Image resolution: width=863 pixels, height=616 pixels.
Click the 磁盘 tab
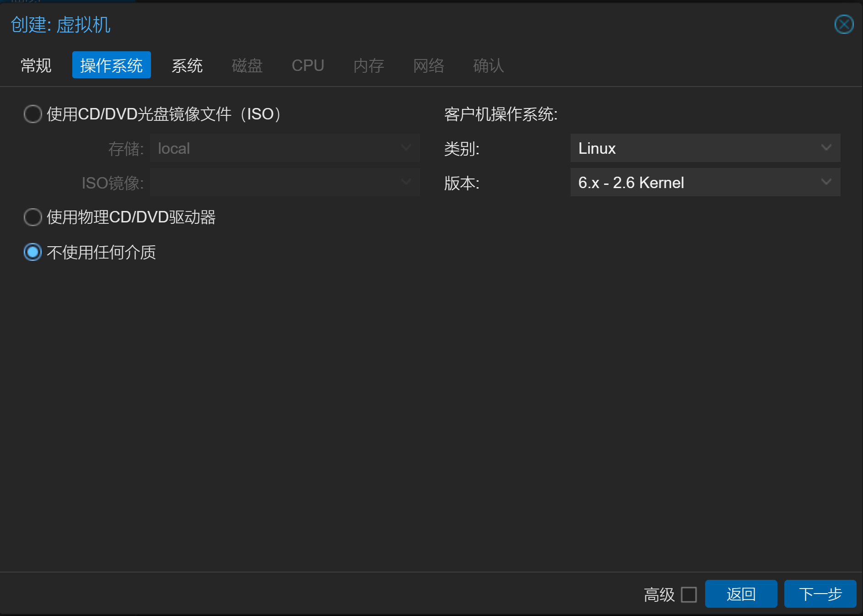(247, 65)
